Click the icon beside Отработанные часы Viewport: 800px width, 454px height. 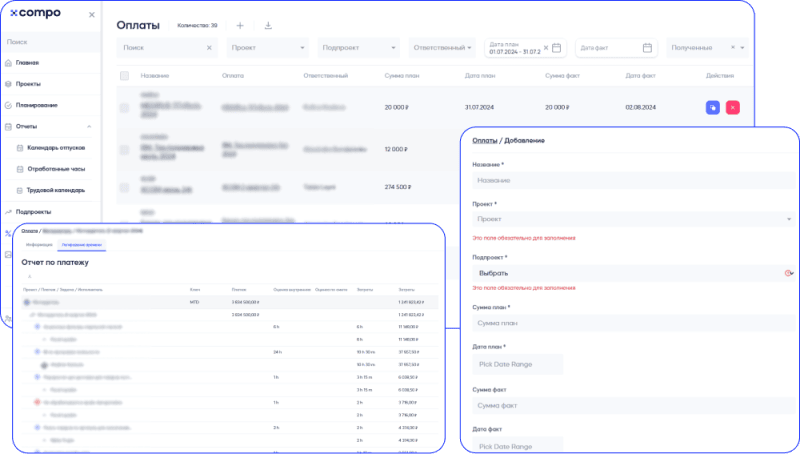(x=20, y=169)
